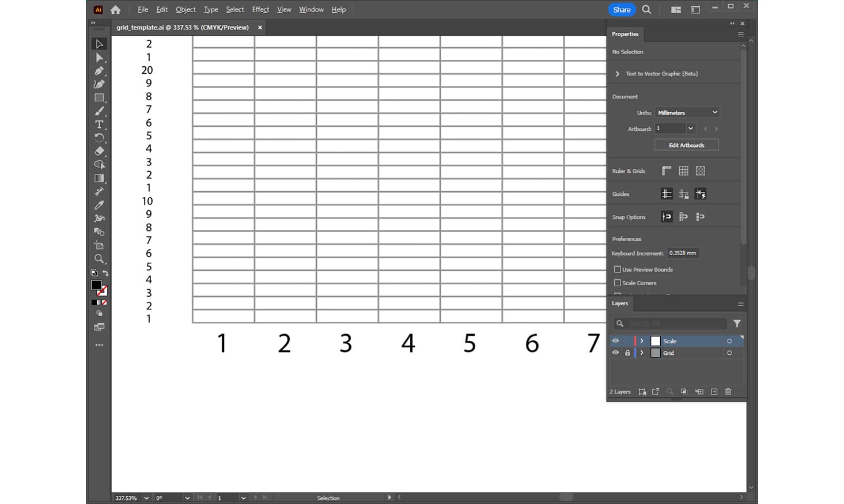Delete selection with Layers trash icon
Screen dimensions: 844x504
point(728,392)
